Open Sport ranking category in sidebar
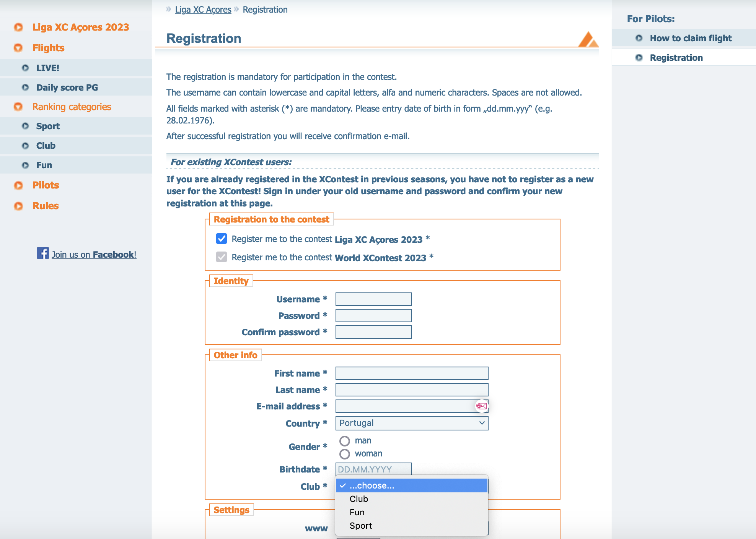The width and height of the screenshot is (756, 539). click(48, 126)
